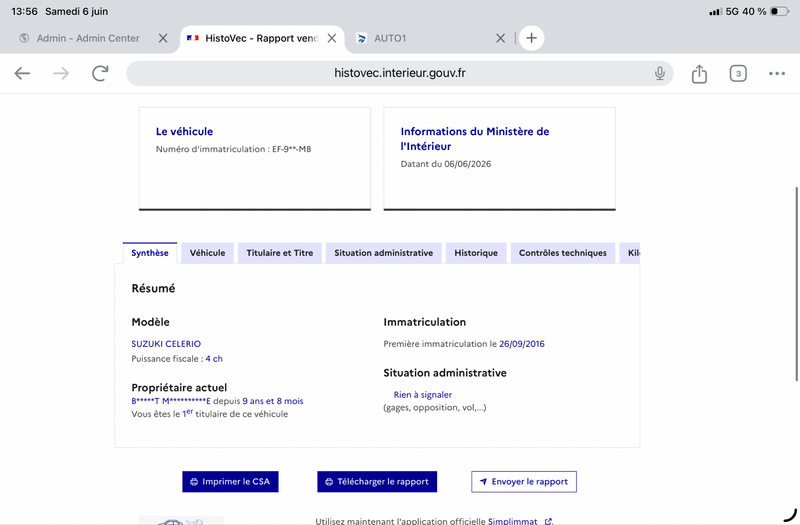Click the page vertical scrollbar
800x525 pixels.
(796, 284)
